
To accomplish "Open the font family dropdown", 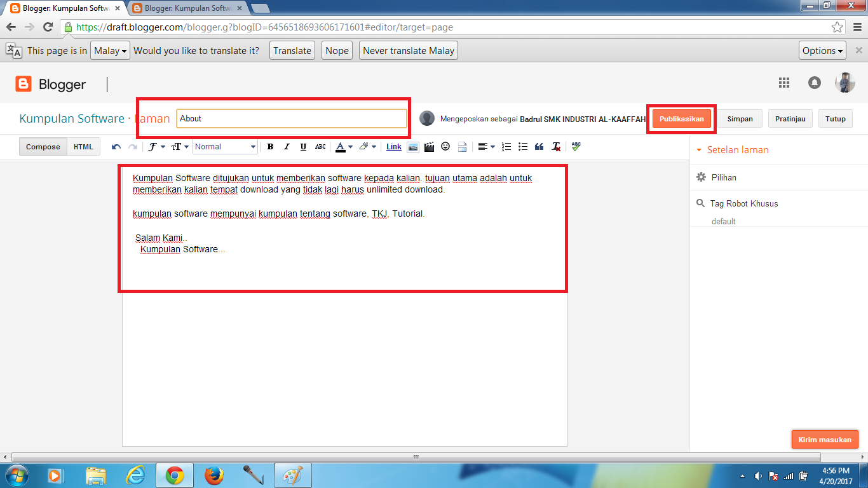I will click(156, 147).
